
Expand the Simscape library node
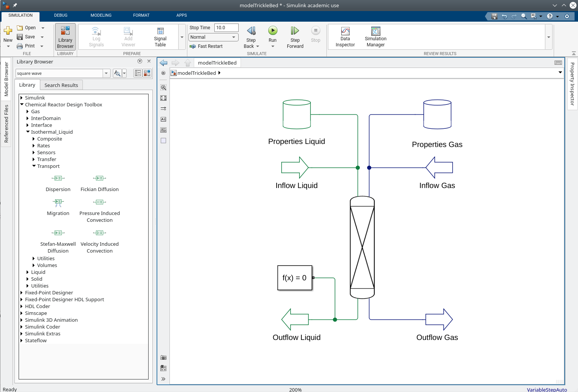click(22, 313)
